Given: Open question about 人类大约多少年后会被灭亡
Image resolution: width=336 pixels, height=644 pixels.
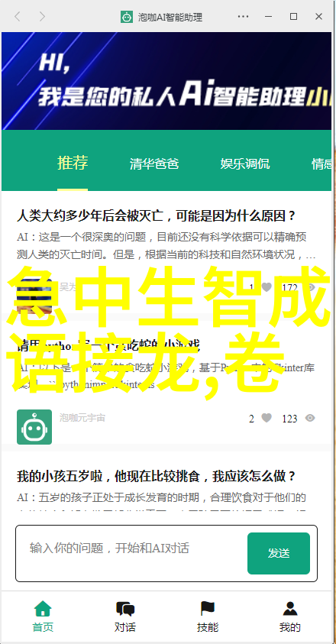Looking at the screenshot, I should 156,215.
